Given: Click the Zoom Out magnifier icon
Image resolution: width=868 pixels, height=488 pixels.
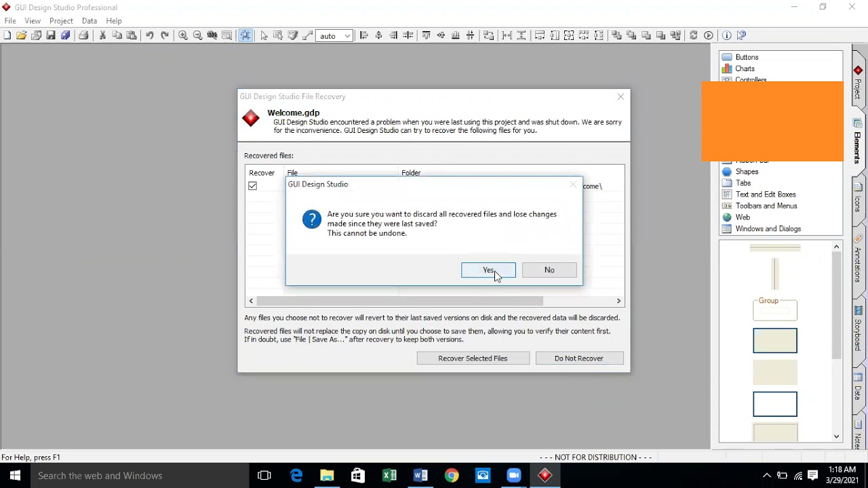Looking at the screenshot, I should pyautogui.click(x=198, y=35).
